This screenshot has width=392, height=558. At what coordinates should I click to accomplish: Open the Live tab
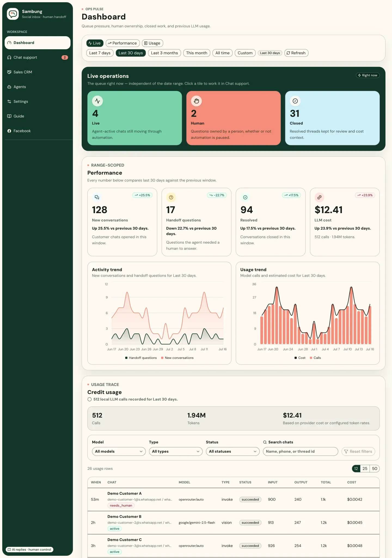coord(95,43)
